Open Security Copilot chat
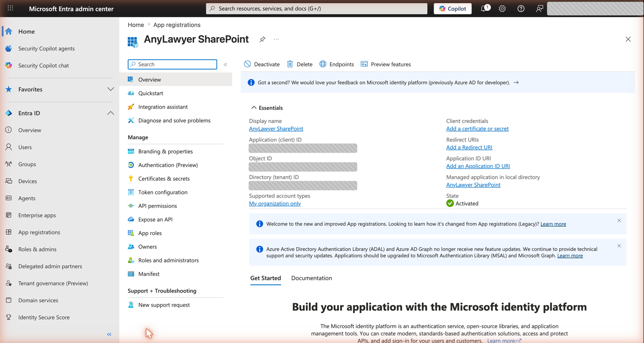 click(44, 65)
